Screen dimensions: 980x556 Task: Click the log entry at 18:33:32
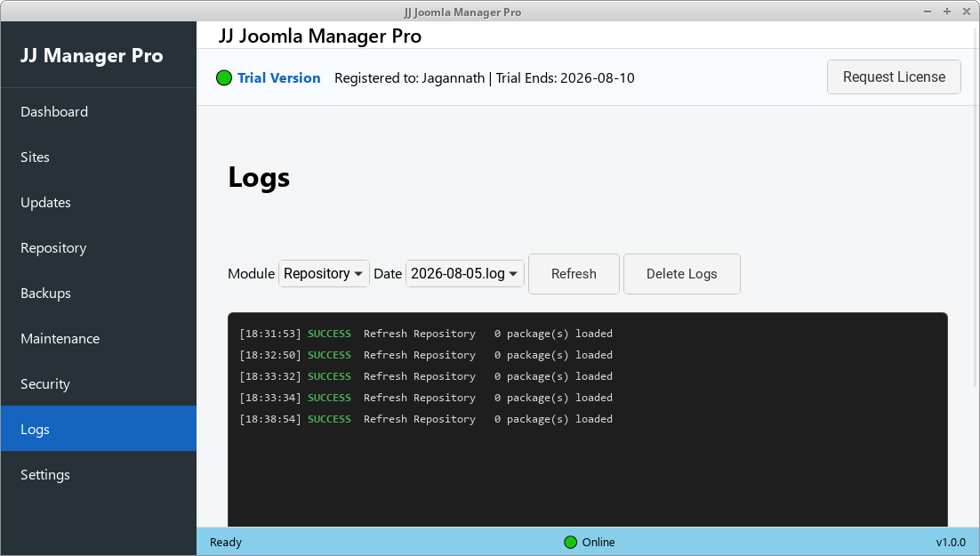click(426, 376)
